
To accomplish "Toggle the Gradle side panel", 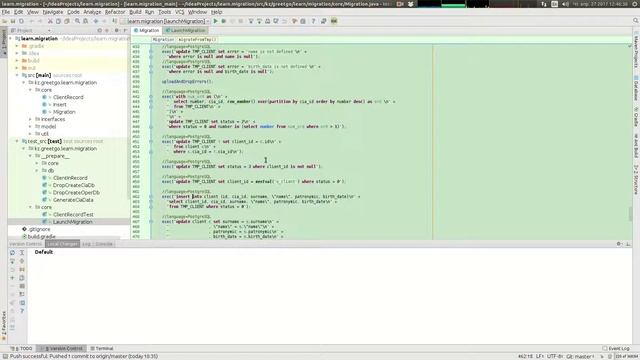I will point(636,117).
